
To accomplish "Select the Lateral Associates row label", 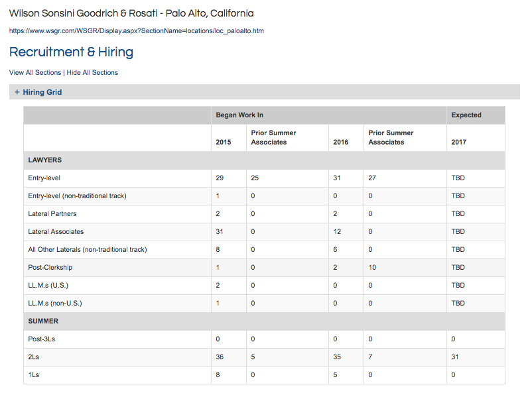I will point(56,231).
